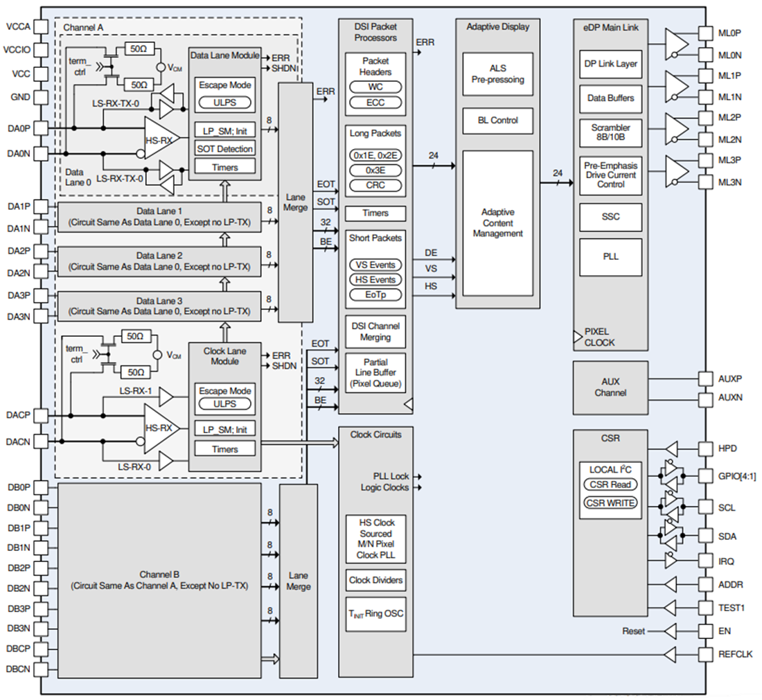
Task: Open the Scrambler 8B/10B block
Action: pos(610,132)
